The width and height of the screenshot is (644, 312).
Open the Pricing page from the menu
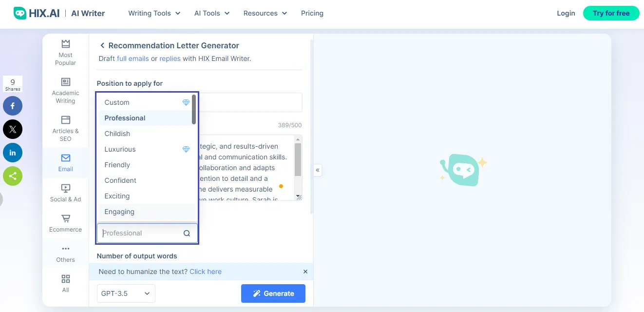click(312, 13)
